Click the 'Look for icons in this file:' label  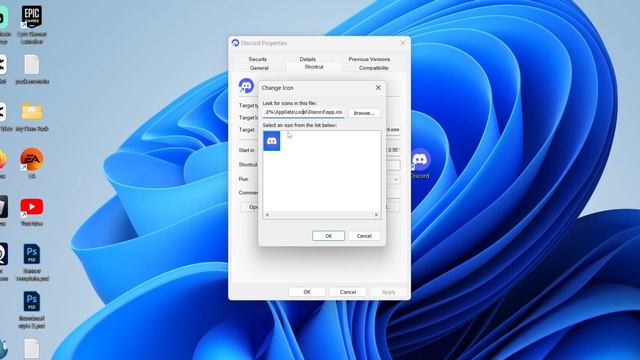coord(289,103)
